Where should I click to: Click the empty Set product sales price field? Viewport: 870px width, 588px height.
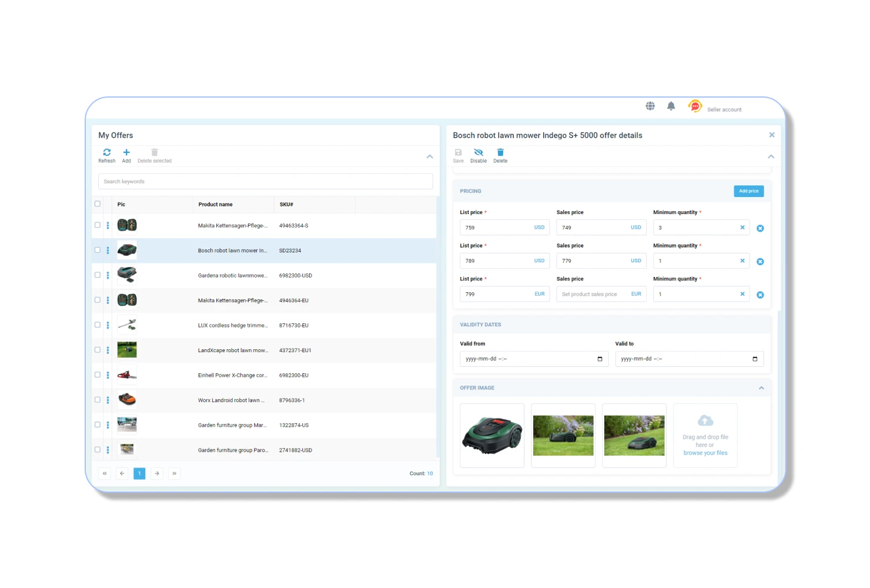(601, 294)
